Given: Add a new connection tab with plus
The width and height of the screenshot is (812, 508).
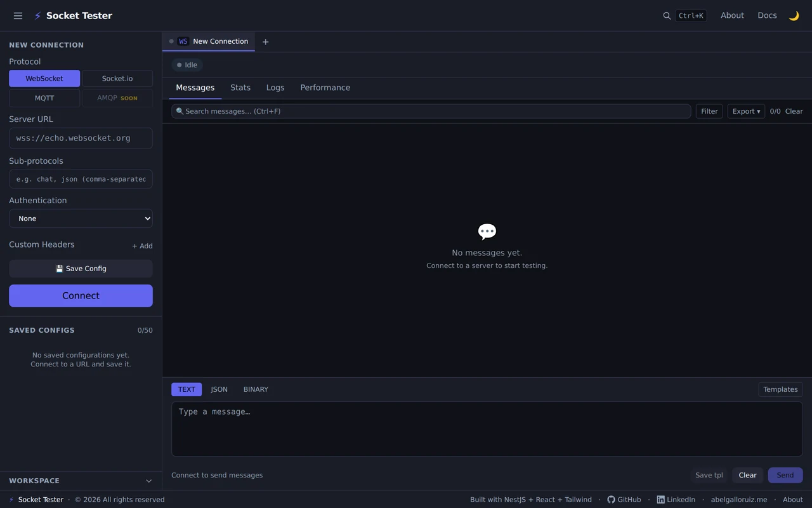Looking at the screenshot, I should point(266,42).
